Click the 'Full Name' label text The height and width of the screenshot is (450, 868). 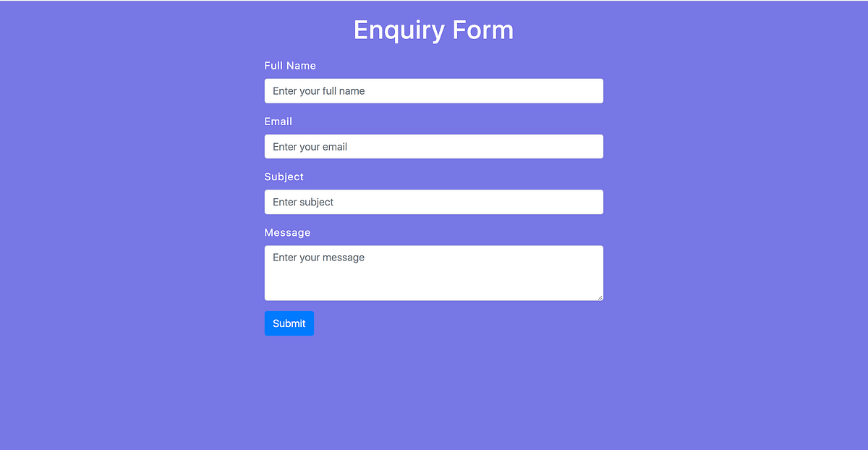point(290,65)
